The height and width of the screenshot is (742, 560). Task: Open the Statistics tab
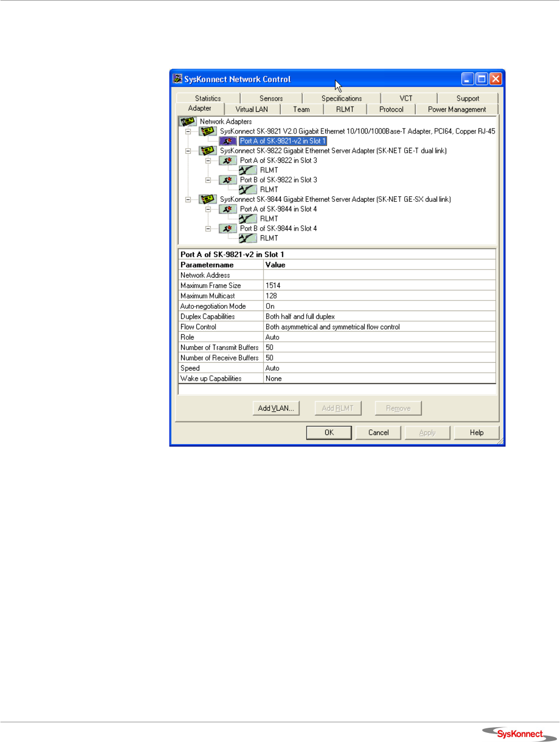pos(208,99)
